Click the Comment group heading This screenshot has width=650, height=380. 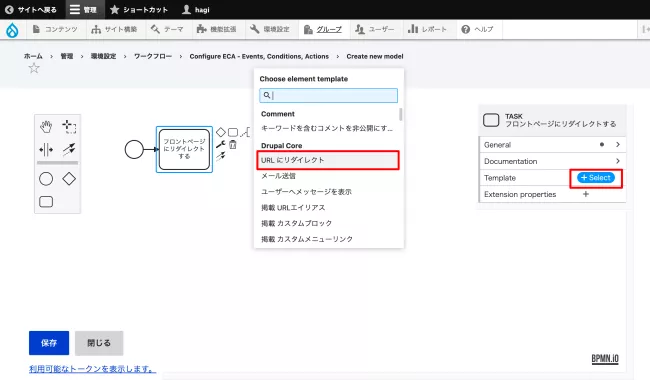pyautogui.click(x=278, y=114)
